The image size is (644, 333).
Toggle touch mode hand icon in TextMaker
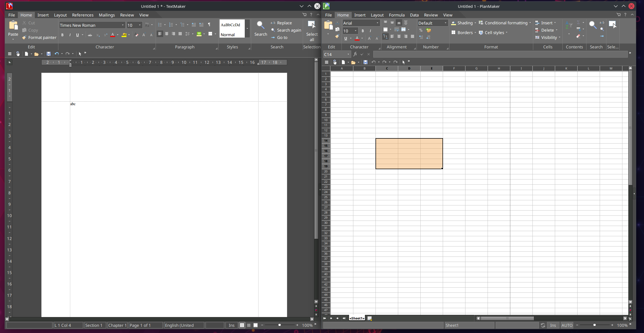coord(18,54)
